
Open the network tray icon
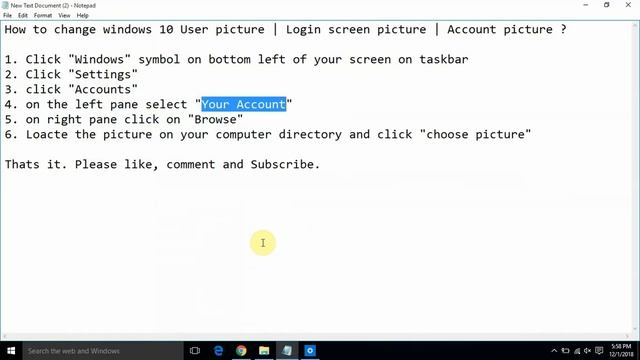click(x=577, y=351)
